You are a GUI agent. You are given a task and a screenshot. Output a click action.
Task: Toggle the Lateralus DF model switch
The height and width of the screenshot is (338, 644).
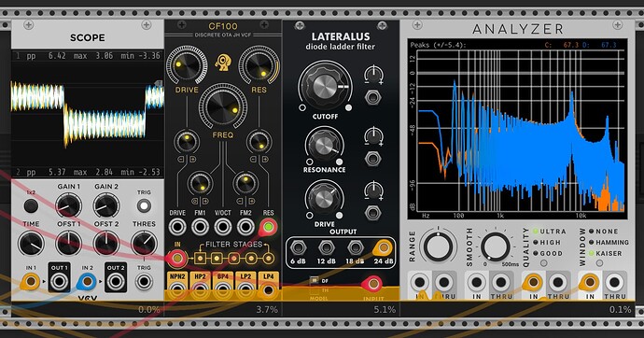pyautogui.click(x=315, y=280)
